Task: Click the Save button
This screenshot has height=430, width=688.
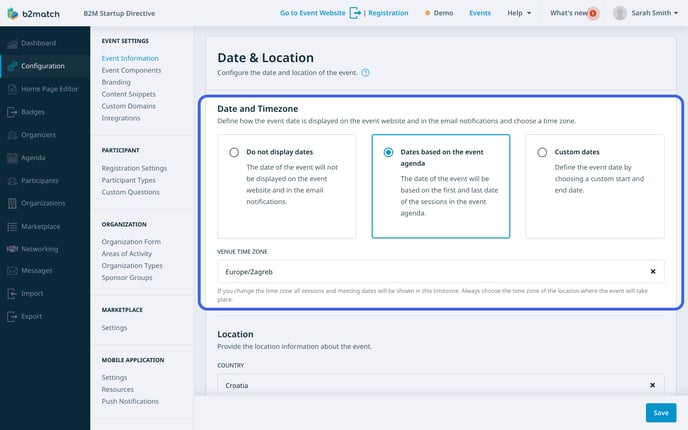Action: click(661, 413)
